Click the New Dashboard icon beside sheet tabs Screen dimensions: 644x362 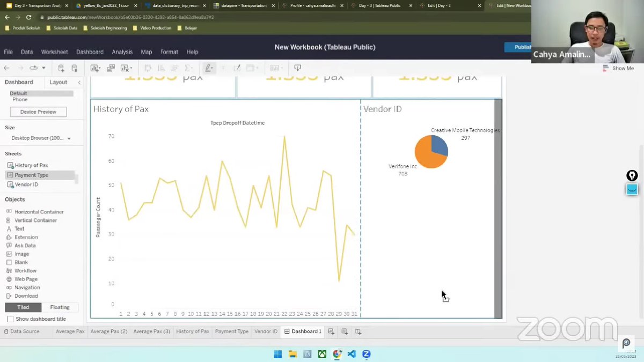(x=345, y=331)
